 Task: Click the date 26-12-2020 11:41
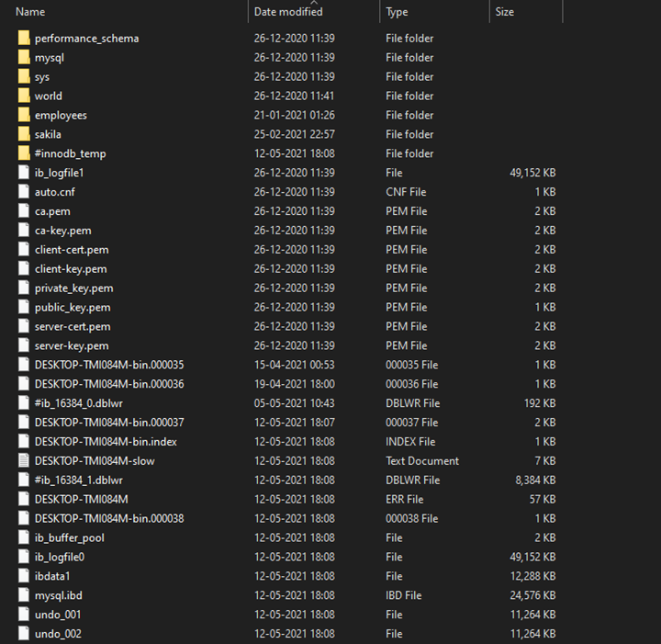295,96
